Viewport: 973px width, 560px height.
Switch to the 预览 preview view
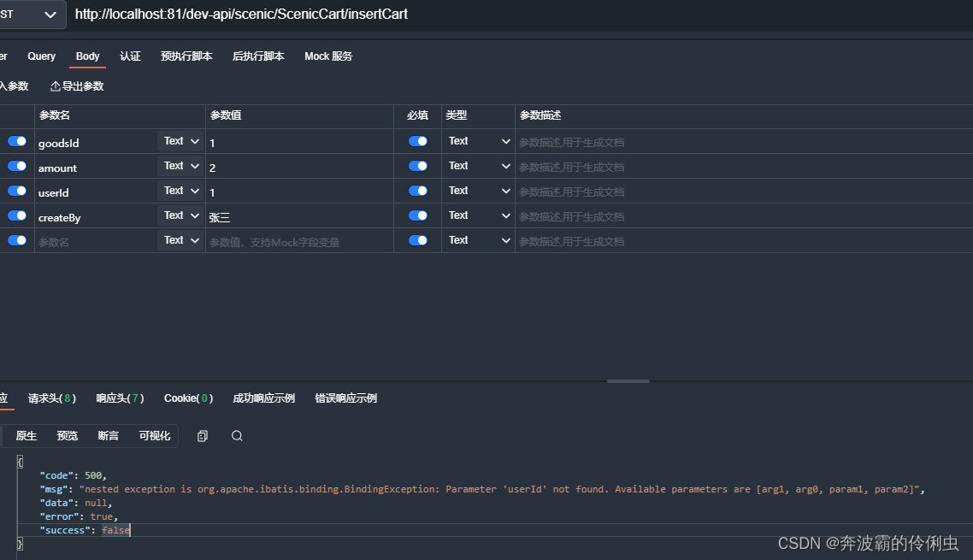pos(67,435)
